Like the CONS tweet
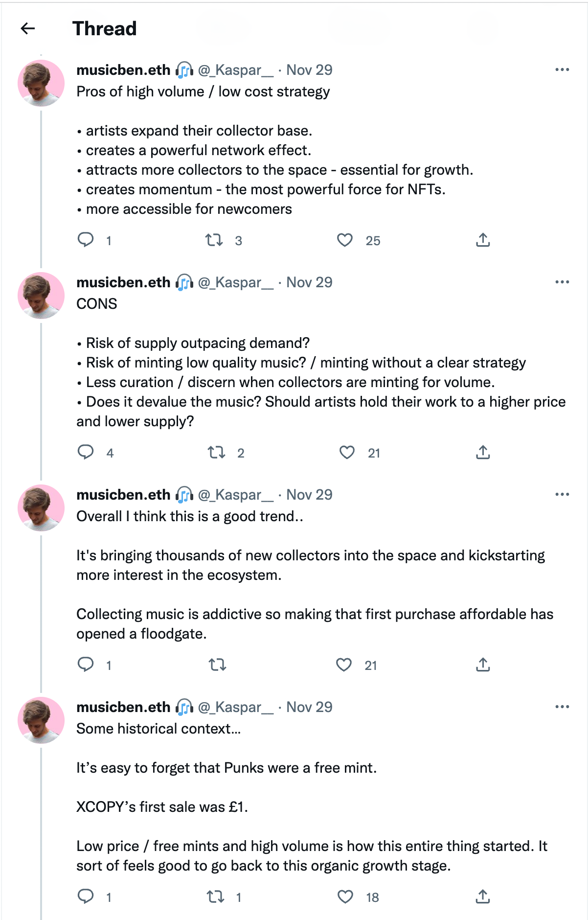The width and height of the screenshot is (588, 920). tap(347, 452)
